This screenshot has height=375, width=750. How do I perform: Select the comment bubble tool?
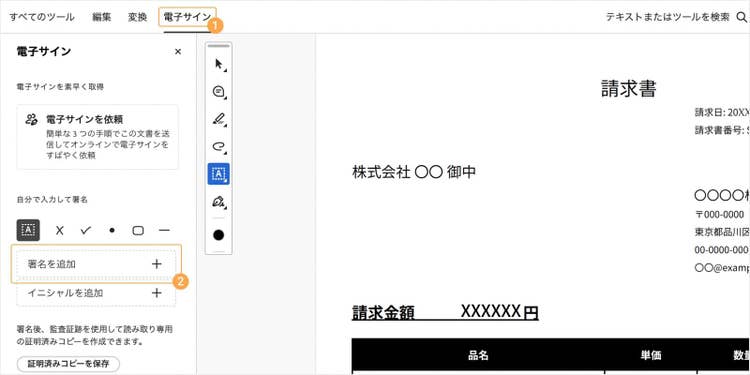pyautogui.click(x=219, y=91)
